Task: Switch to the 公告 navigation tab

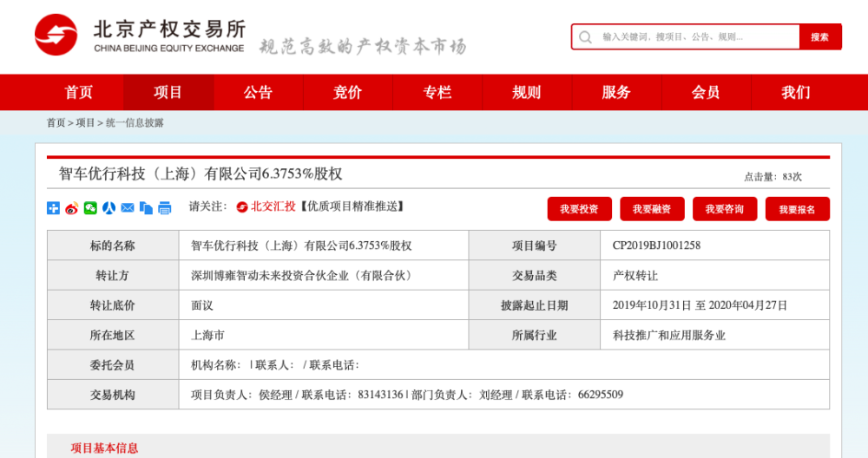Action: [x=258, y=92]
